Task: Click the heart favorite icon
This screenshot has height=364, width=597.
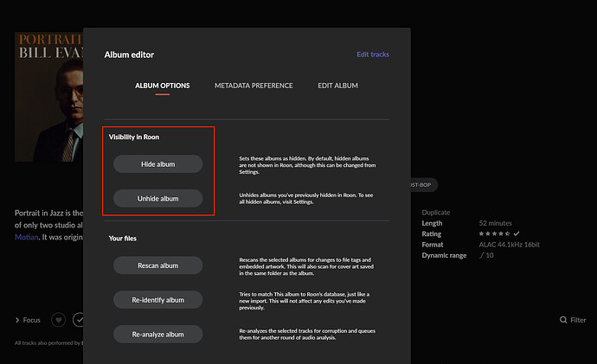Action: click(x=58, y=320)
